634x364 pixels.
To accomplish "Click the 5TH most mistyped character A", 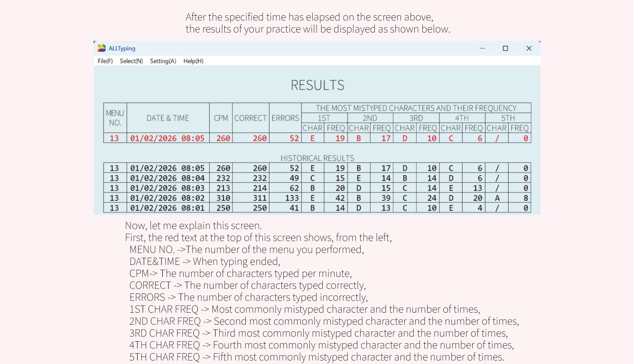I will click(x=496, y=198).
